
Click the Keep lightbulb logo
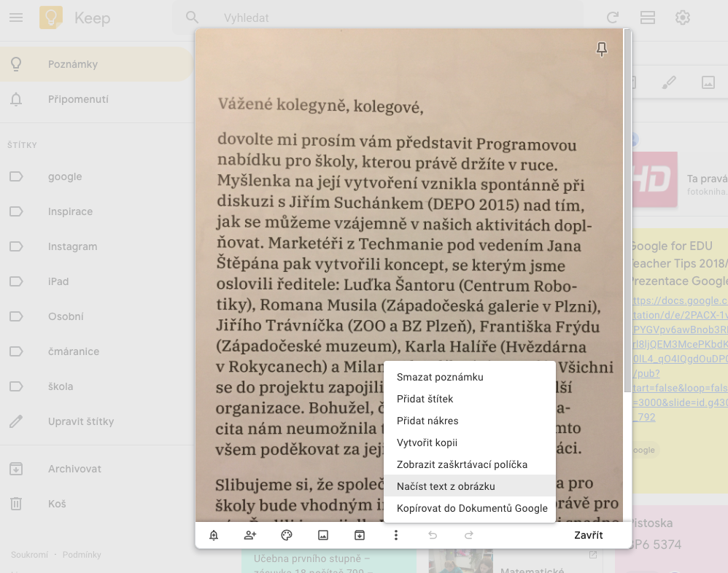[51, 17]
